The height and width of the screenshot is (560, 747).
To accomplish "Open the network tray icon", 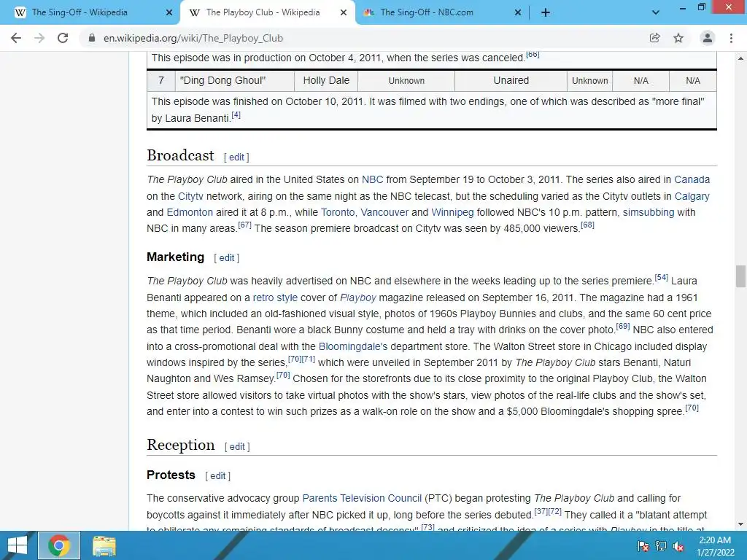I will tap(661, 546).
